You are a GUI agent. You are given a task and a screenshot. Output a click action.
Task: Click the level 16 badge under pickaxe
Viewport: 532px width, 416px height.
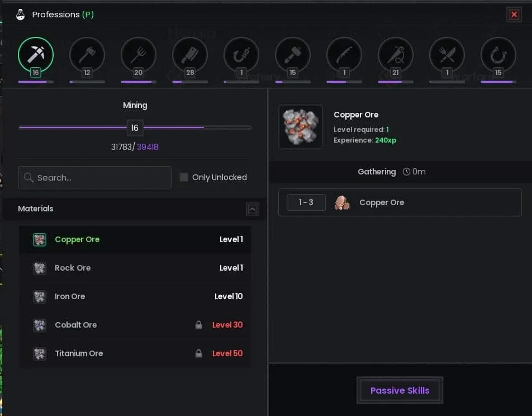pos(36,72)
